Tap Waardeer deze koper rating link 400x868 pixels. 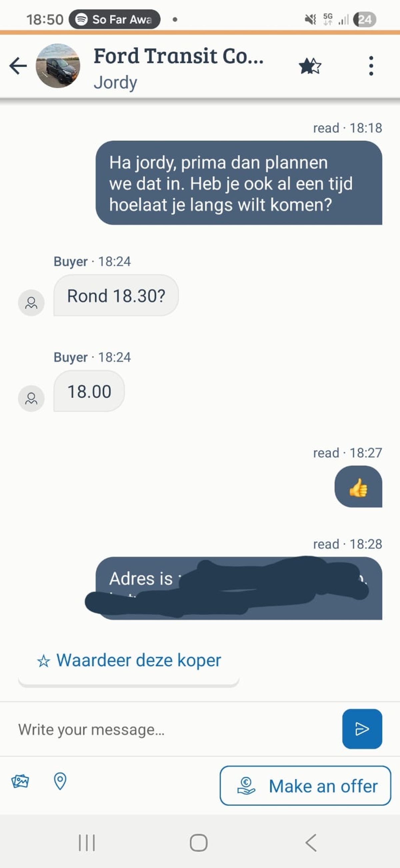129,661
